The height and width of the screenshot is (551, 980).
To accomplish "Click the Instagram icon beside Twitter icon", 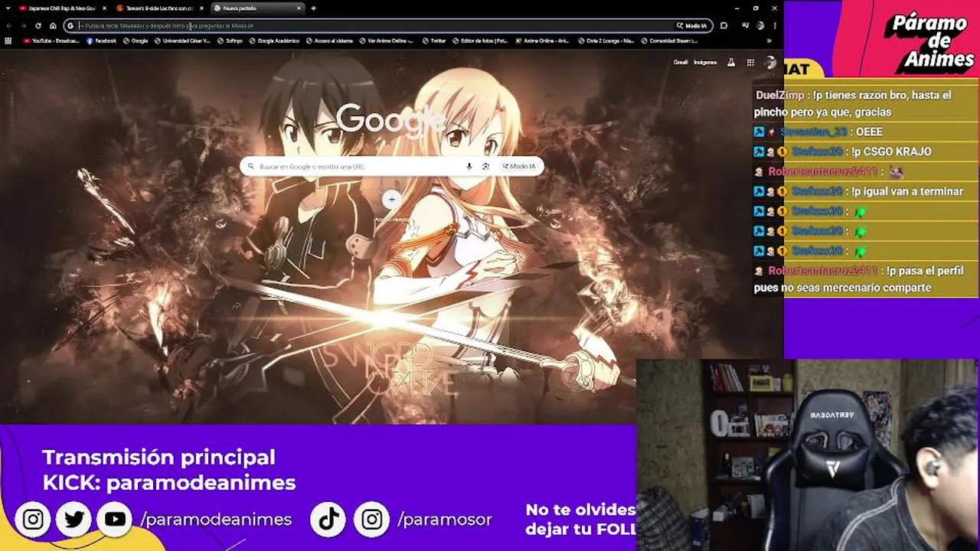I will [x=33, y=520].
